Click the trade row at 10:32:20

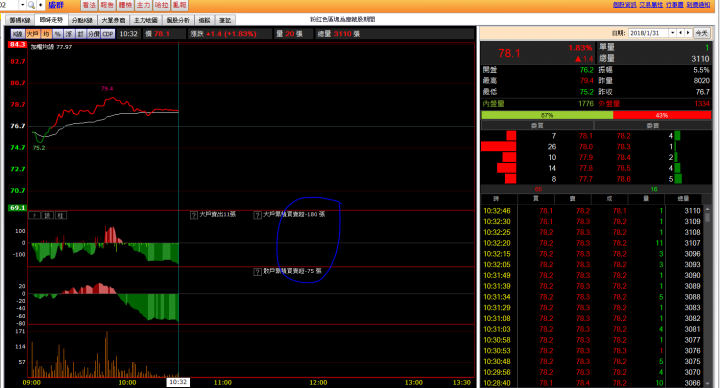tap(592, 243)
